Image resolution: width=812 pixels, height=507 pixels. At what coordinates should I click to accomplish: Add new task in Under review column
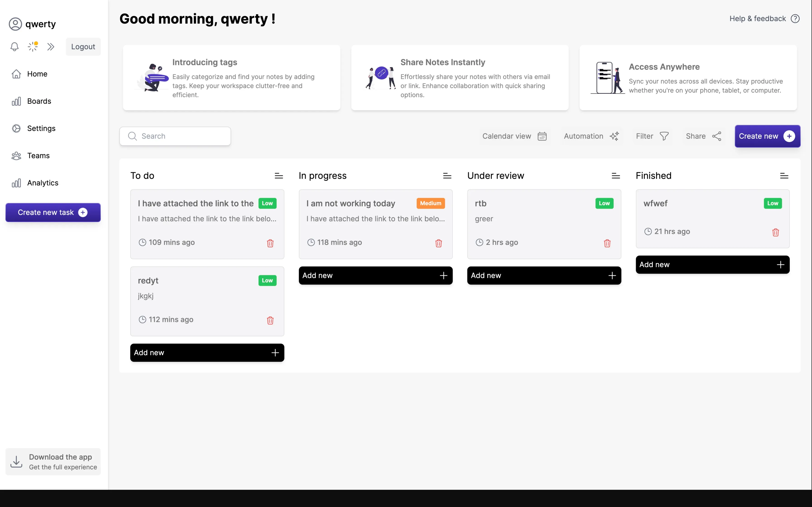coord(544,276)
